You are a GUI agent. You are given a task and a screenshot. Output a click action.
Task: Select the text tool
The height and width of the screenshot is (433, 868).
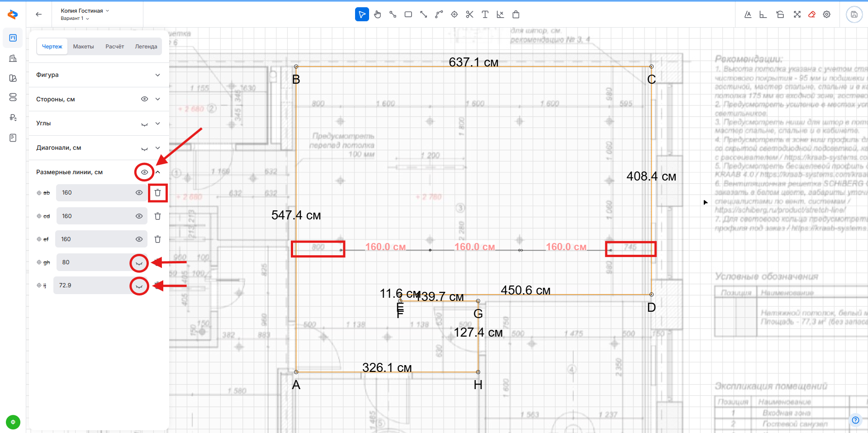coord(485,14)
